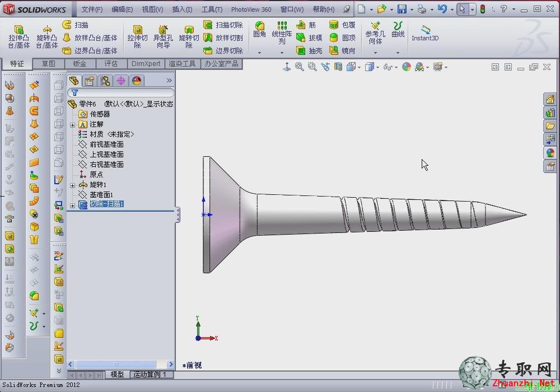Click the 抽壳 shell tool
The height and width of the screenshot is (392, 560).
pyautogui.click(x=309, y=50)
